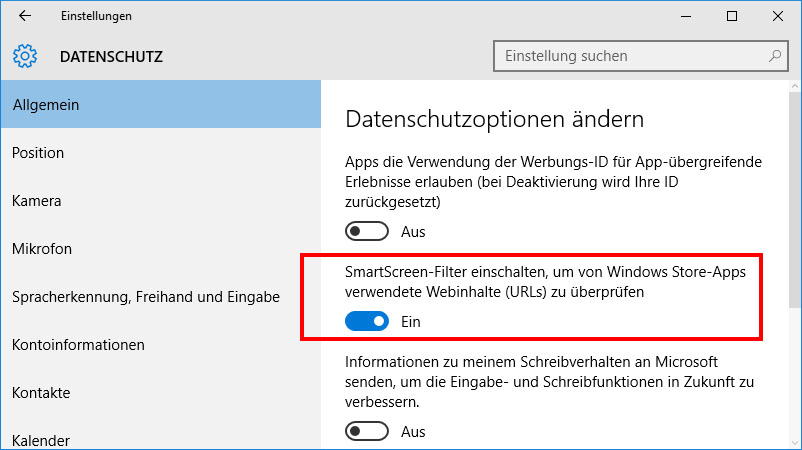The height and width of the screenshot is (450, 802).
Task: Maximize the Einstellungen window
Action: [732, 16]
